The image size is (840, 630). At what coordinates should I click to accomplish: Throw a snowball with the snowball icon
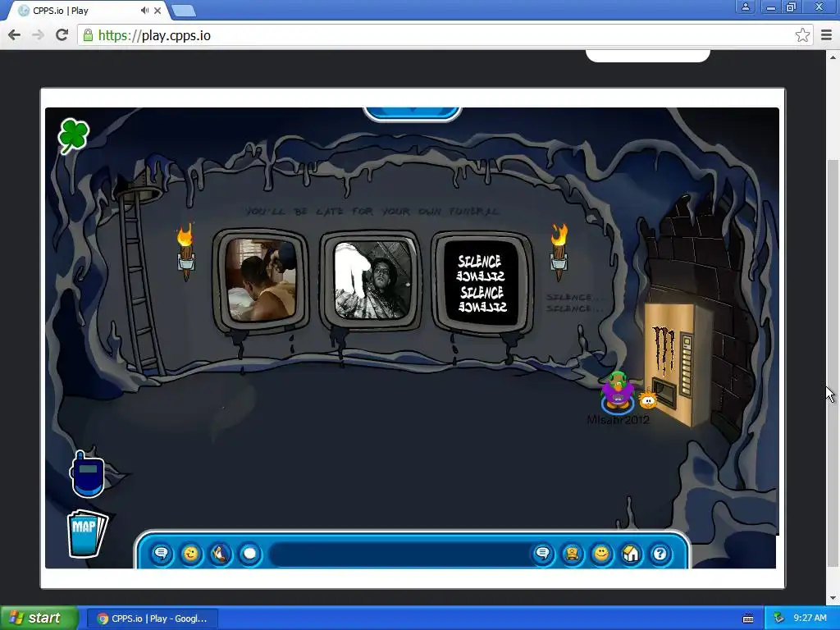[249, 554]
